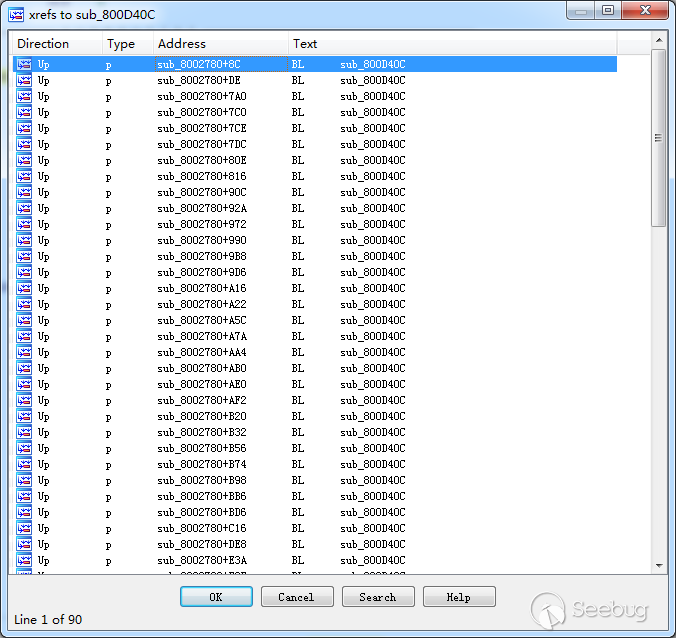Click the xref icon in row sub_8002780+7DC
The height and width of the screenshot is (638, 676).
24,144
